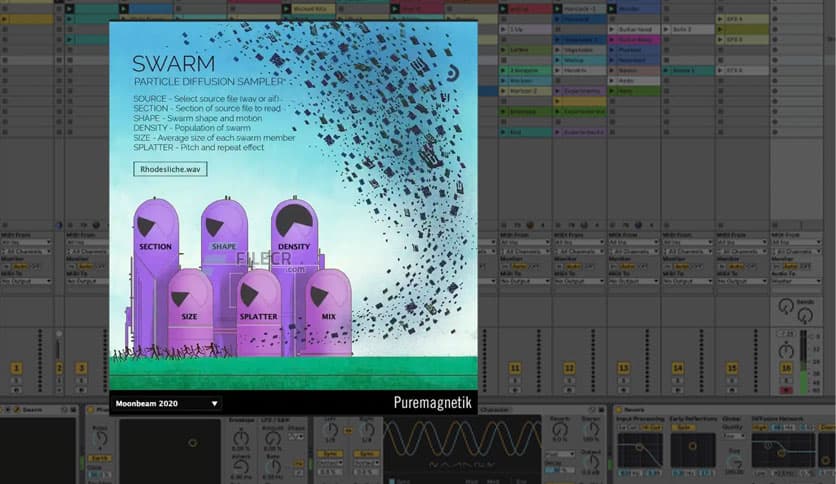
Task: Click the Puremagnetik brand name
Action: (432, 402)
